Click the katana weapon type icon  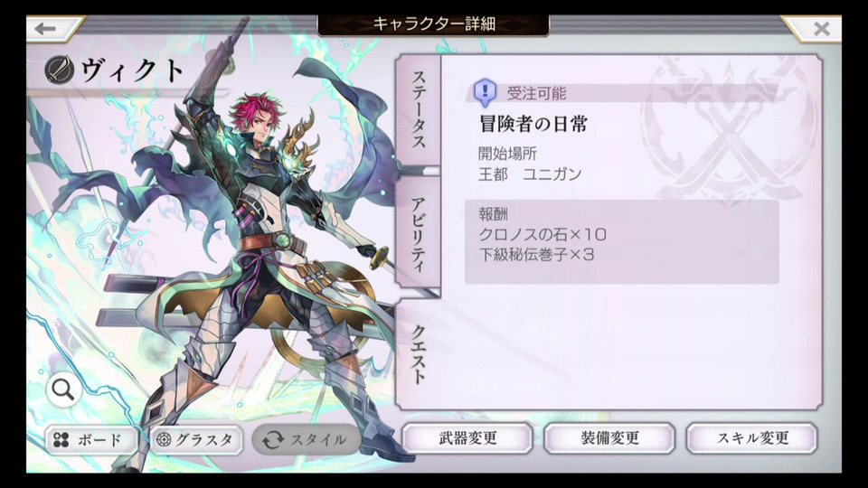(x=60, y=70)
